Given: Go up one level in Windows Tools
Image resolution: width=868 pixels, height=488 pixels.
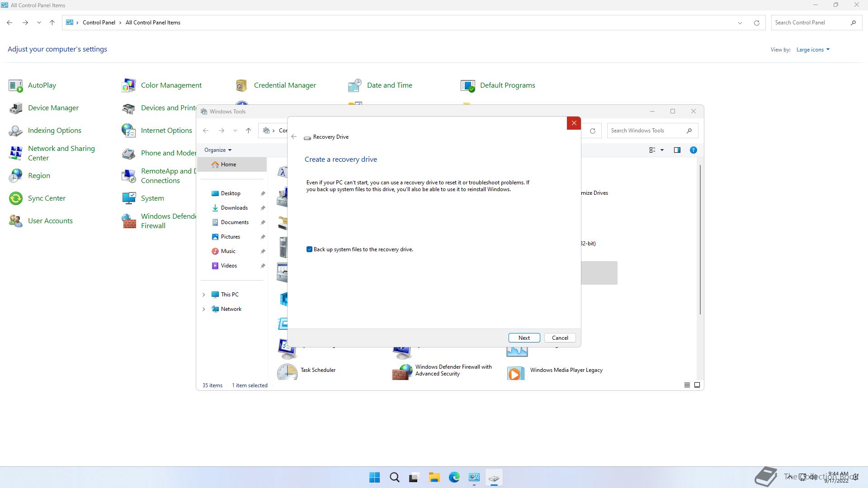Looking at the screenshot, I should point(248,131).
